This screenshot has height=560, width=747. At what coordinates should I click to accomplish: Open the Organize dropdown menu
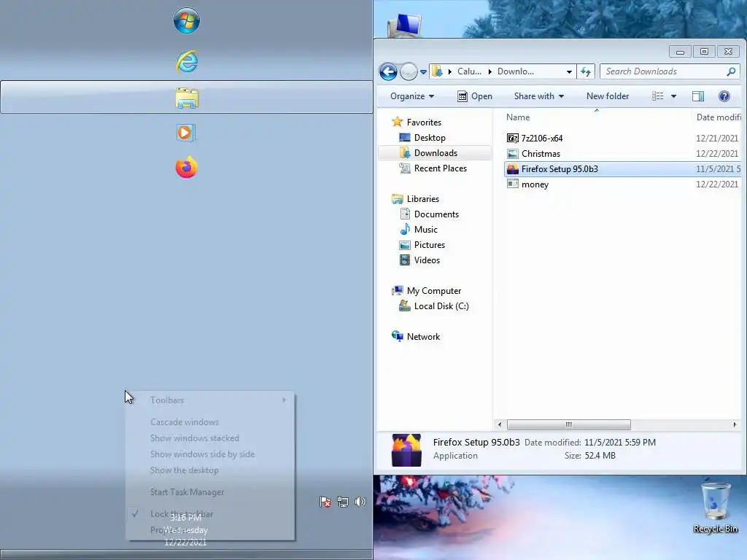(412, 96)
